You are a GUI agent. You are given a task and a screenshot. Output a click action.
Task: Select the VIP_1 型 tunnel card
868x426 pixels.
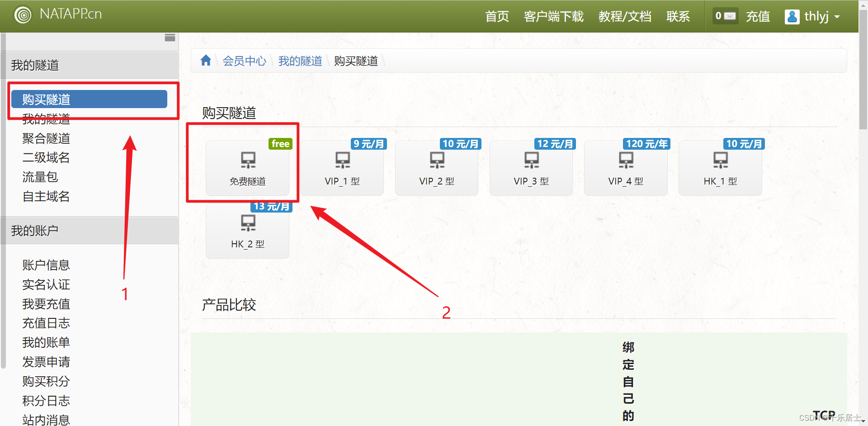point(342,168)
